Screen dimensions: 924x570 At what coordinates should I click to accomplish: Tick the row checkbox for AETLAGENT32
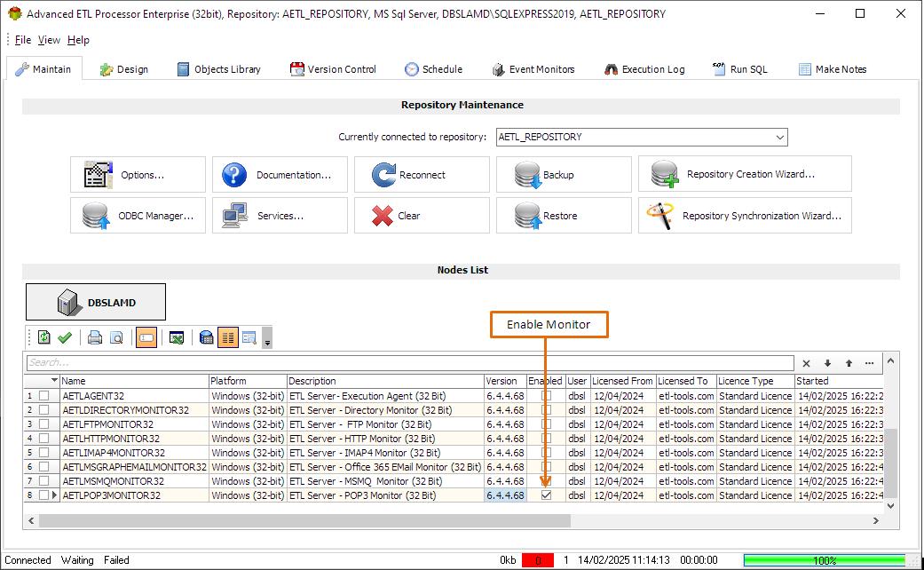43,395
